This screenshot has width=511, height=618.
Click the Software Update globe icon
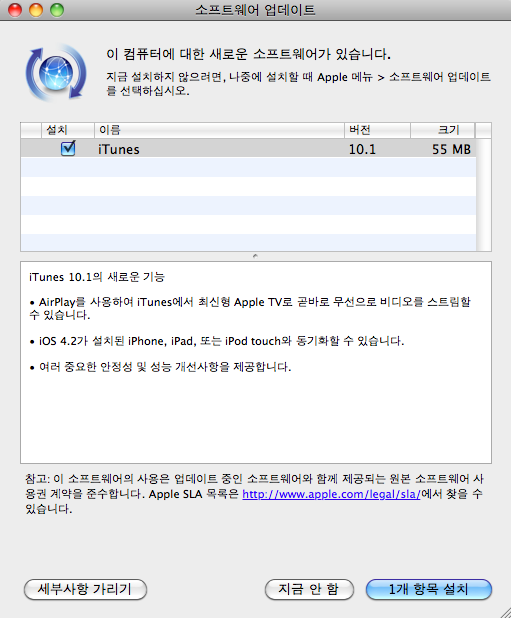pos(56,73)
